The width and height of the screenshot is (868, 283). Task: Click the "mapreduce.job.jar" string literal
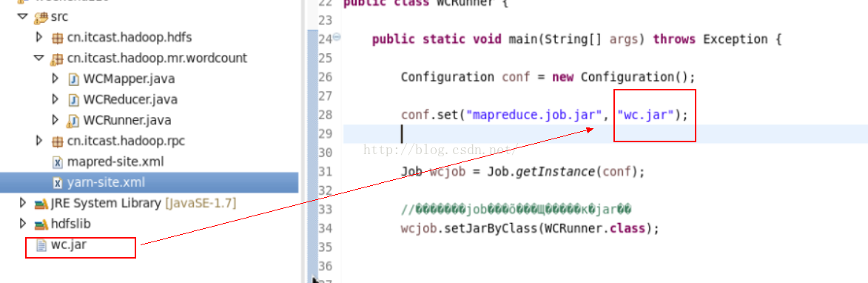tap(534, 115)
